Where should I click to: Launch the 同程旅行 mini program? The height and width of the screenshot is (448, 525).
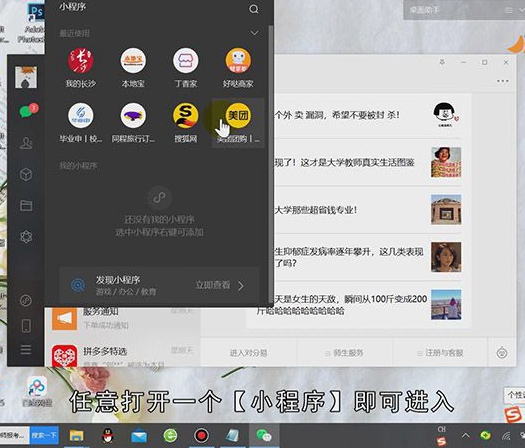133,123
